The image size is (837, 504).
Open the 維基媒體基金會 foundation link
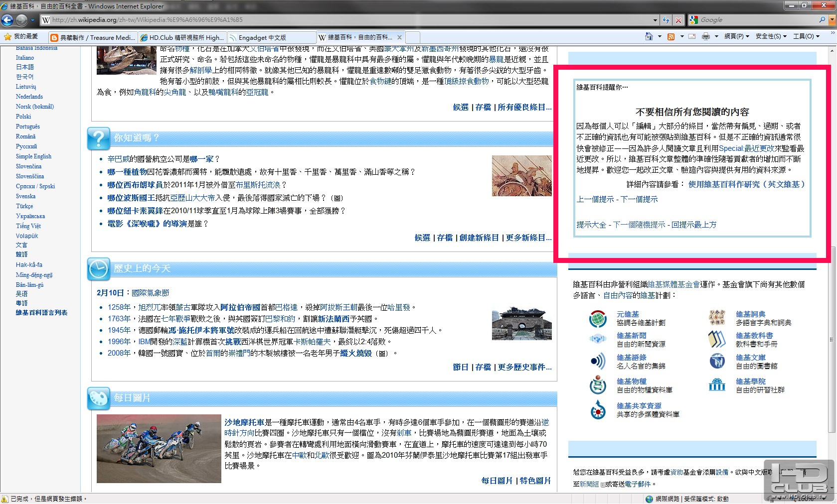(x=673, y=284)
